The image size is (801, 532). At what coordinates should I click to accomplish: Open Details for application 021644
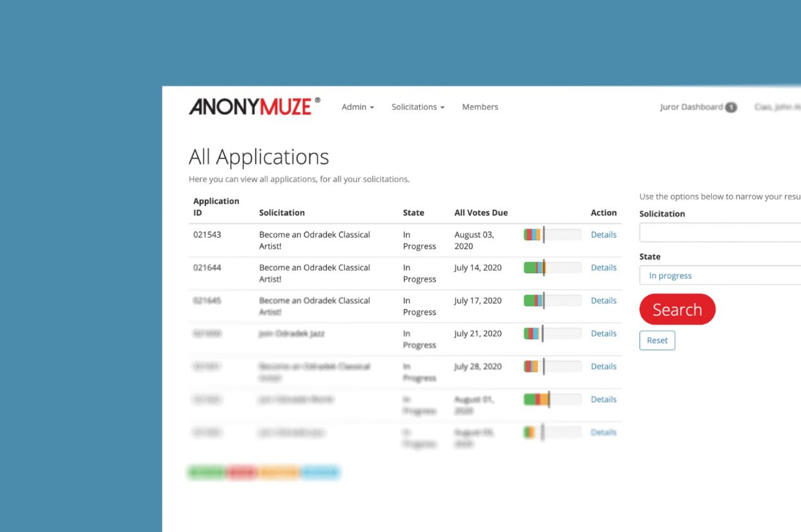tap(603, 268)
